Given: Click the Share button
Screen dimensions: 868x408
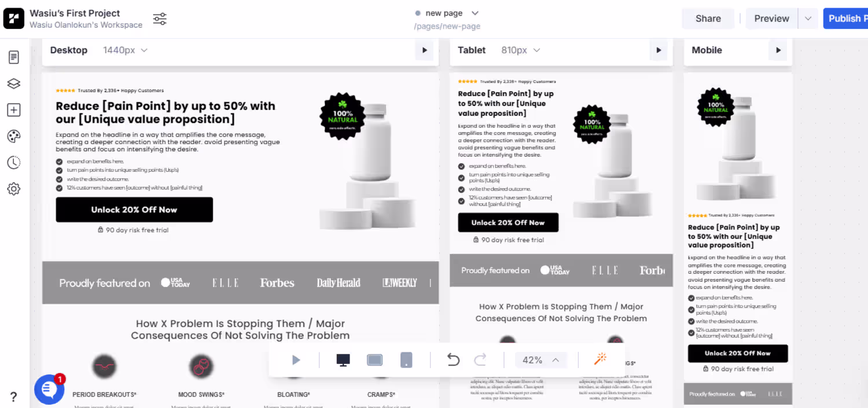Looking at the screenshot, I should pos(708,19).
